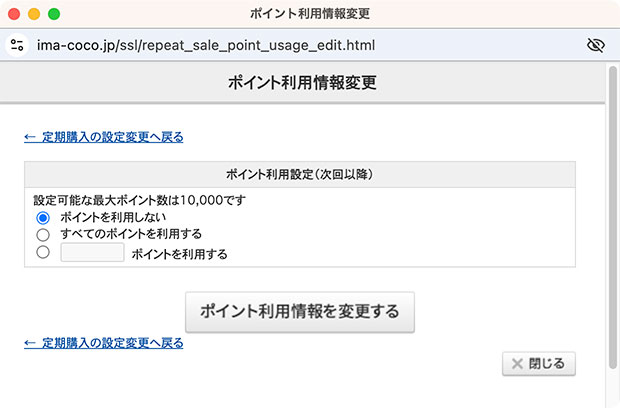This screenshot has width=620, height=408.
Task: Minimize the window with the yellow button
Action: point(34,14)
